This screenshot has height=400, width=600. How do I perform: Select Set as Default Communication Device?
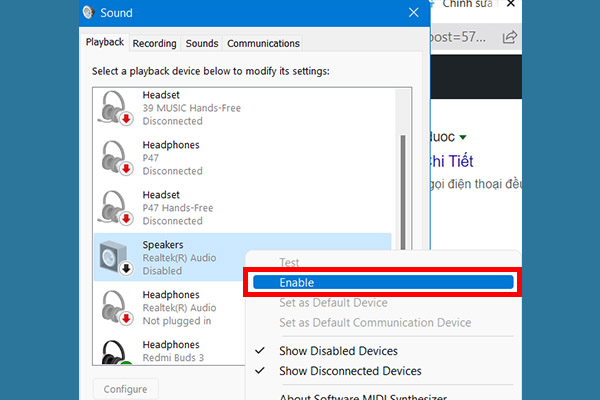(375, 323)
